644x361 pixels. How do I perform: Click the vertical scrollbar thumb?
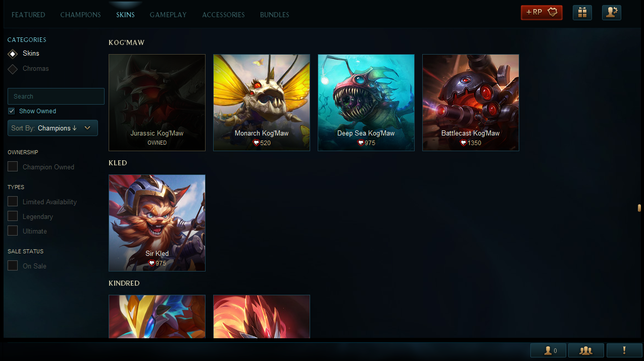[639, 208]
